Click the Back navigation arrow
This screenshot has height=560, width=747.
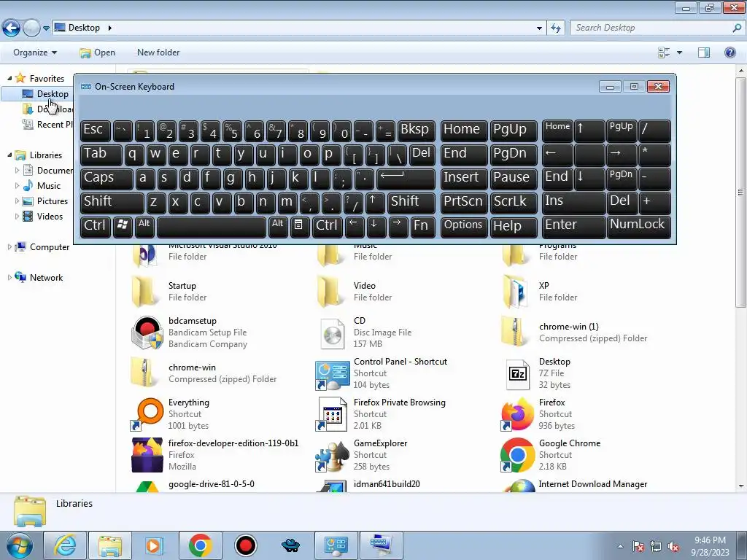click(12, 28)
